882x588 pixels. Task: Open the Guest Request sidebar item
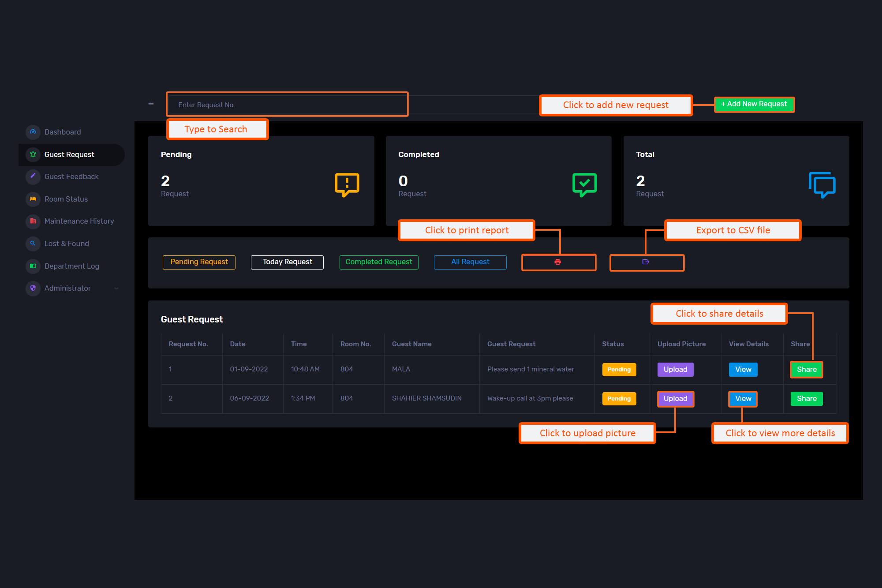pos(69,154)
